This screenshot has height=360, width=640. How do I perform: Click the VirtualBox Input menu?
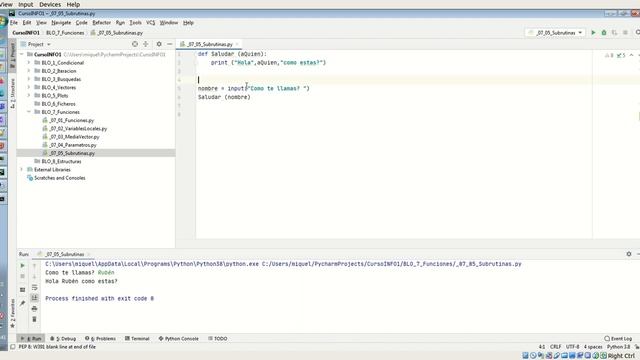point(25,4)
